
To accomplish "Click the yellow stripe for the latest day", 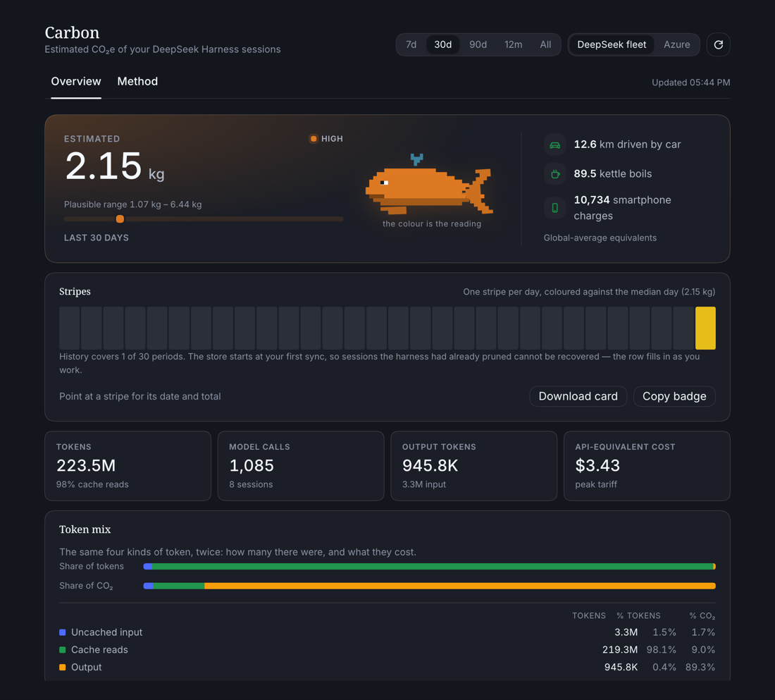I will (x=705, y=328).
